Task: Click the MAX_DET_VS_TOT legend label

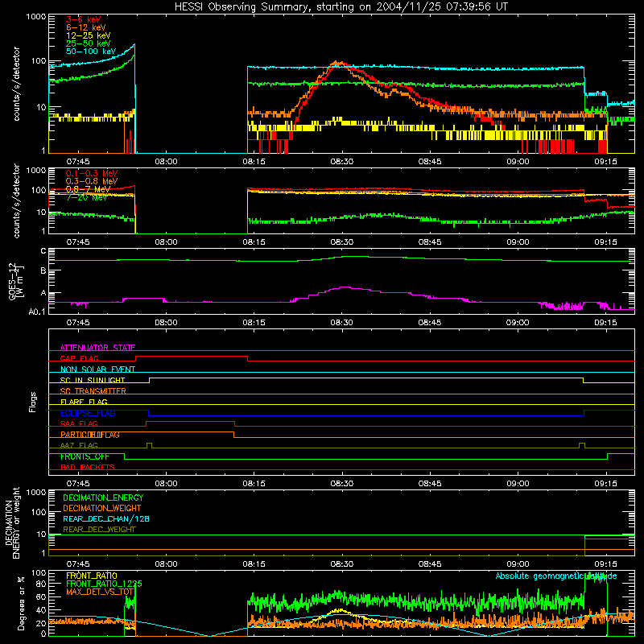Action: 100,592
